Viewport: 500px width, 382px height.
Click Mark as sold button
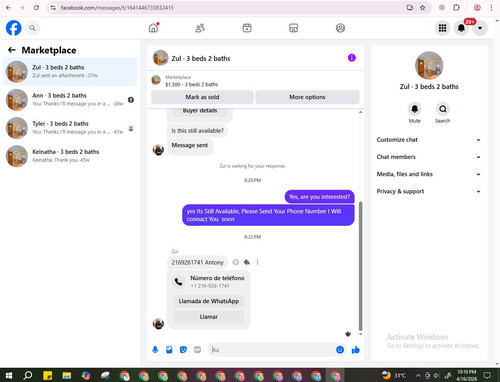coord(202,97)
